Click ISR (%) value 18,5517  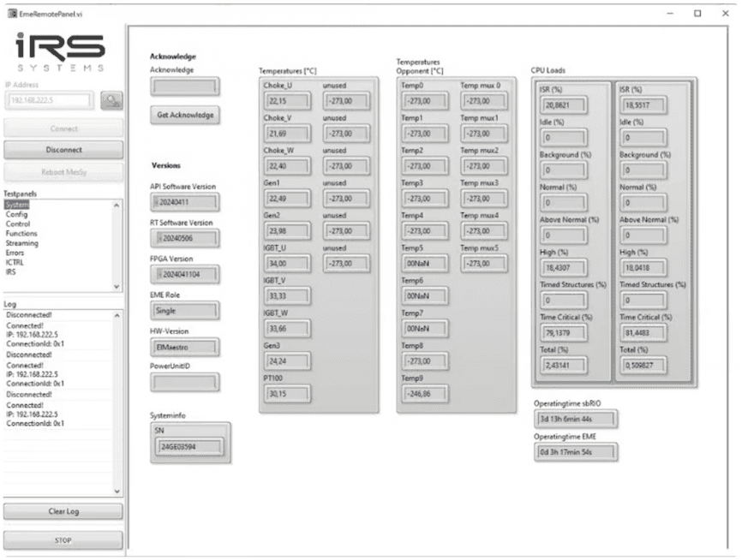pyautogui.click(x=643, y=105)
